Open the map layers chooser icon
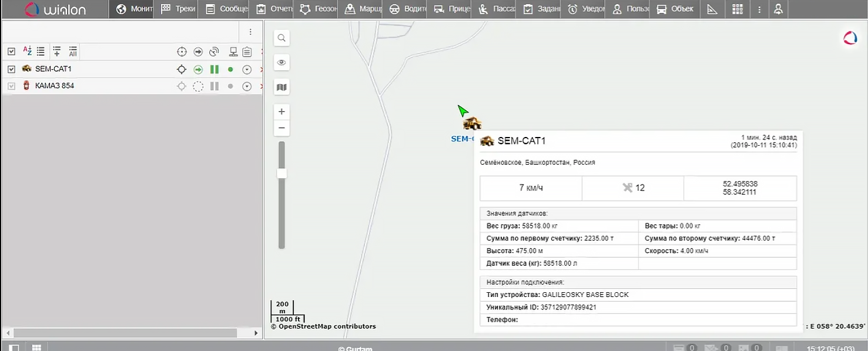This screenshot has width=868, height=351. click(x=281, y=86)
